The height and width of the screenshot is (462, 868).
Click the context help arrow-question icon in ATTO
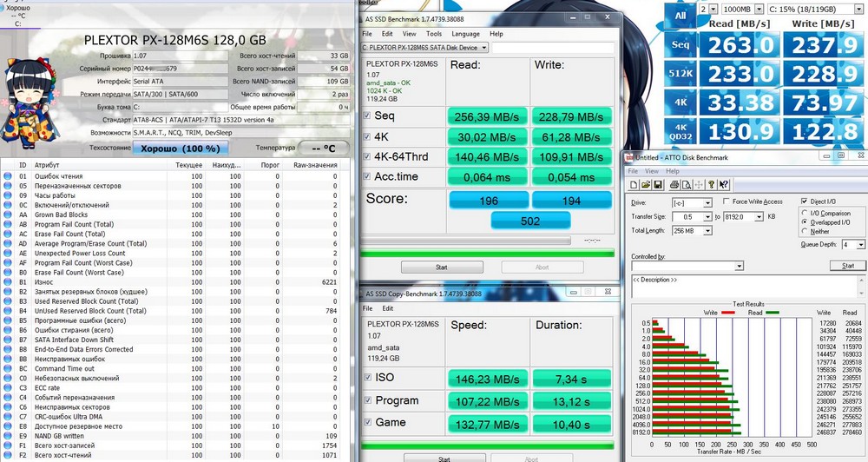[724, 184]
